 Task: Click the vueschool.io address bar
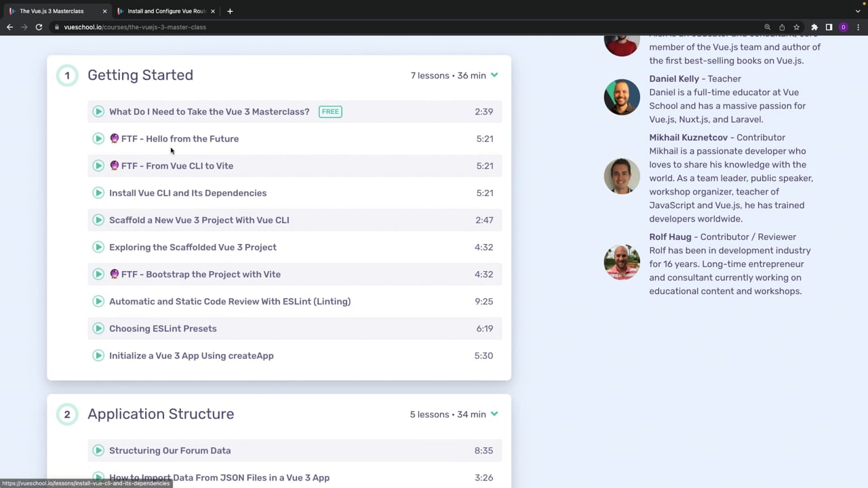[x=407, y=27]
